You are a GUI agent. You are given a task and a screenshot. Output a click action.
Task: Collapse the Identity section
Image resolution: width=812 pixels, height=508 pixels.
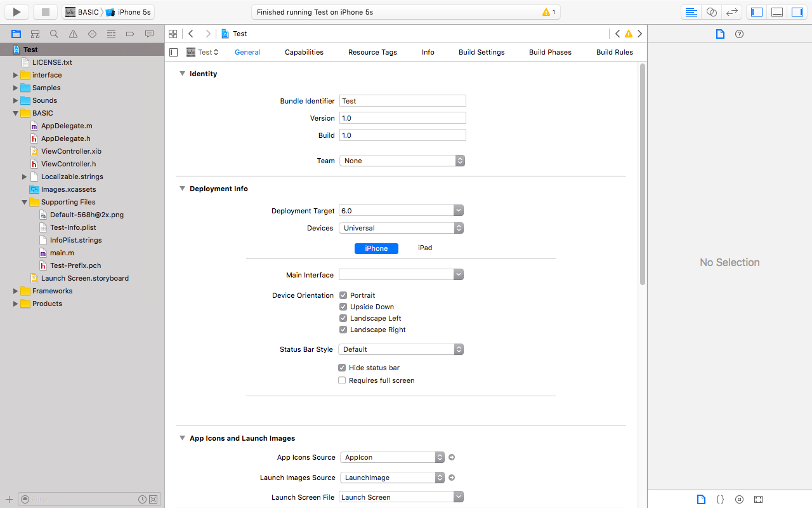(x=182, y=74)
